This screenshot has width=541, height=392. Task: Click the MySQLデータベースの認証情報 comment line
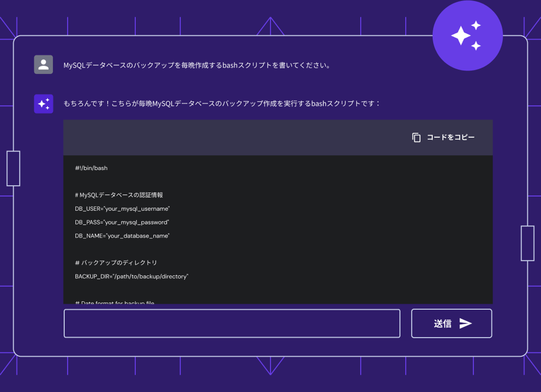pyautogui.click(x=119, y=195)
